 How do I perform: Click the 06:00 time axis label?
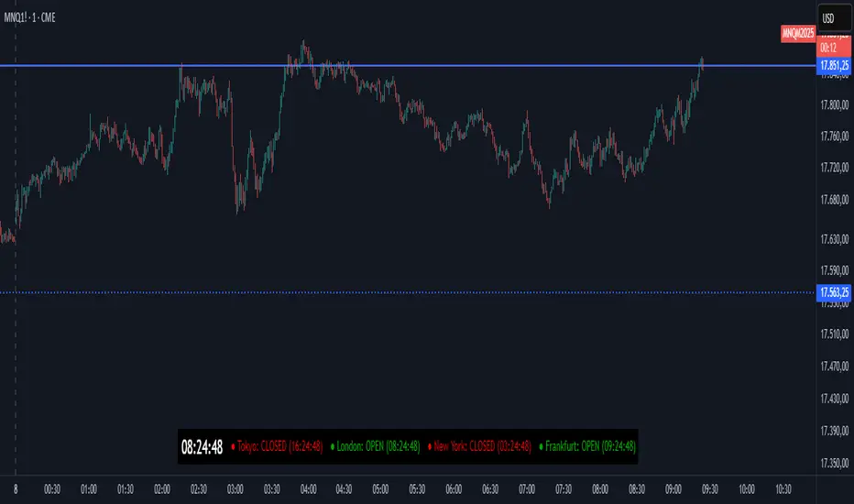coord(454,489)
